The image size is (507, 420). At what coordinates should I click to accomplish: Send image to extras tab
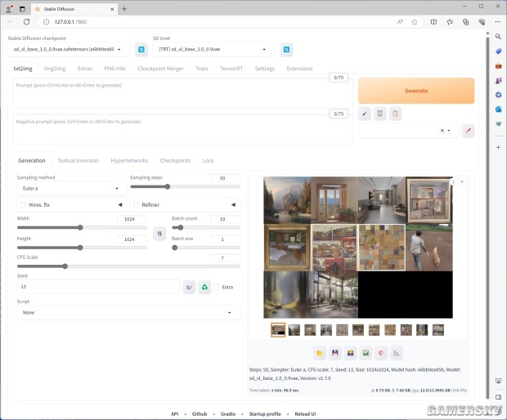pos(397,353)
